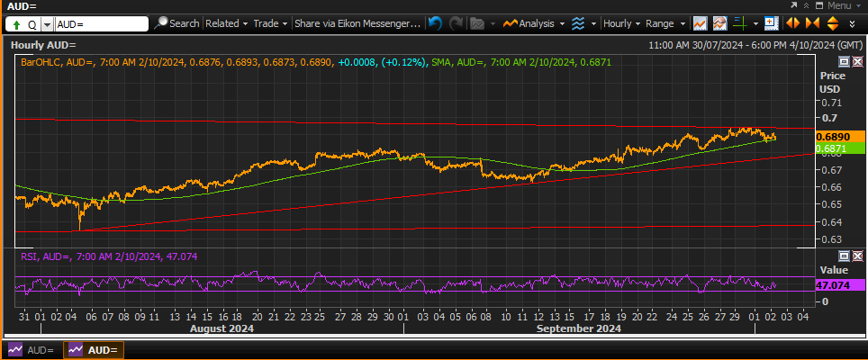Click the vertical expand arrows icon
Screen dimensions: 868x360
click(x=833, y=23)
